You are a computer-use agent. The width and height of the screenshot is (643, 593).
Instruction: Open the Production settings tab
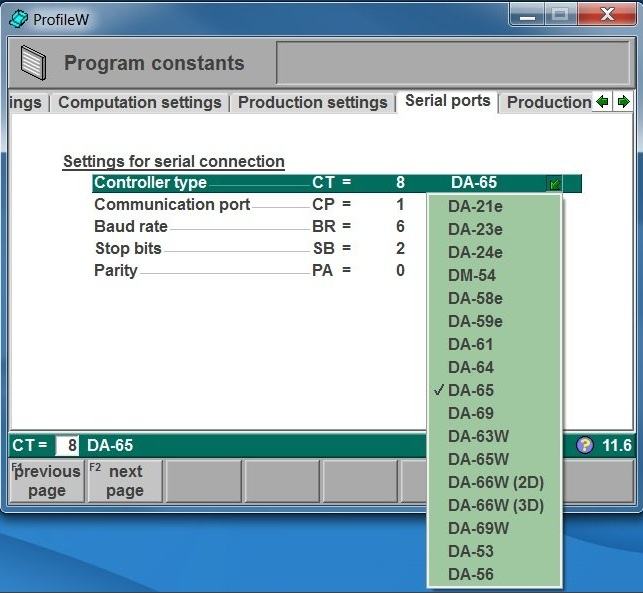click(x=312, y=102)
